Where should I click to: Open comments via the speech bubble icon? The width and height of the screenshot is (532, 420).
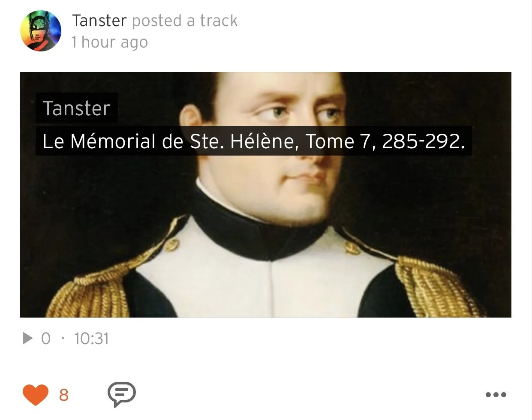pyautogui.click(x=122, y=394)
